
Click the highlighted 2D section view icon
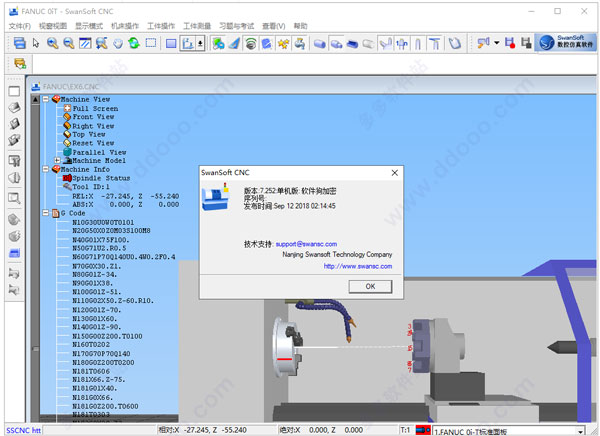point(188,43)
